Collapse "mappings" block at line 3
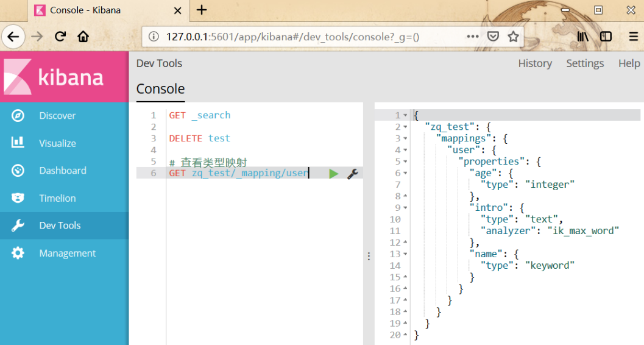Screen dimensions: 644x345 pyautogui.click(x=405, y=138)
